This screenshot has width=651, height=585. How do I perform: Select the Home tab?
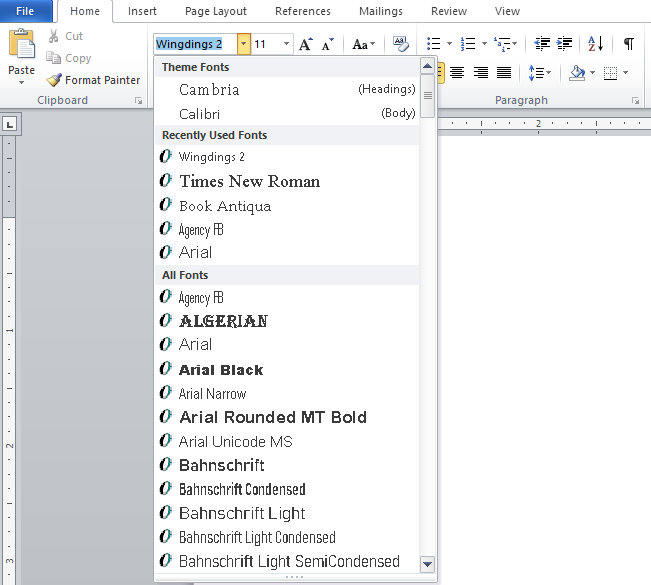pos(85,11)
